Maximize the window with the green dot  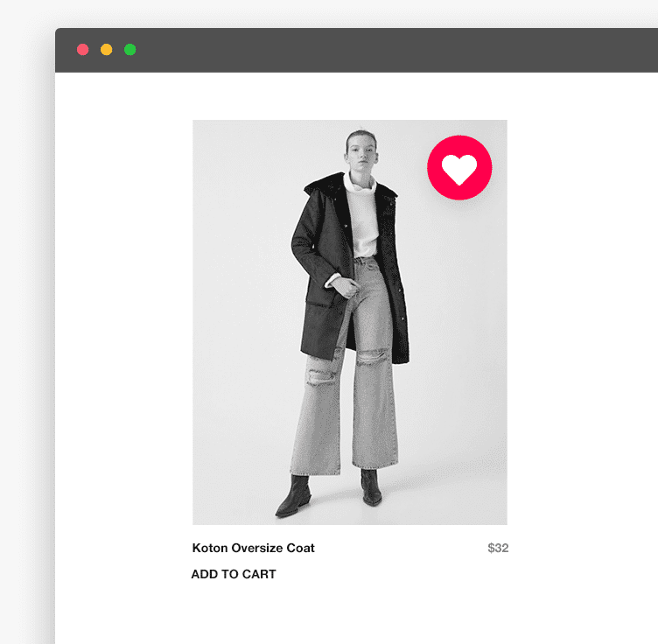130,50
